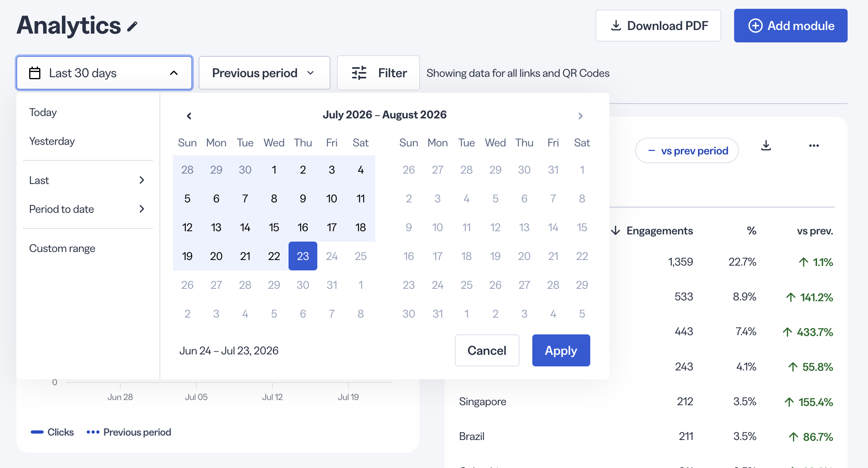The image size is (868, 468).
Task: Collapse the Last 30 days date dropdown
Action: 104,73
